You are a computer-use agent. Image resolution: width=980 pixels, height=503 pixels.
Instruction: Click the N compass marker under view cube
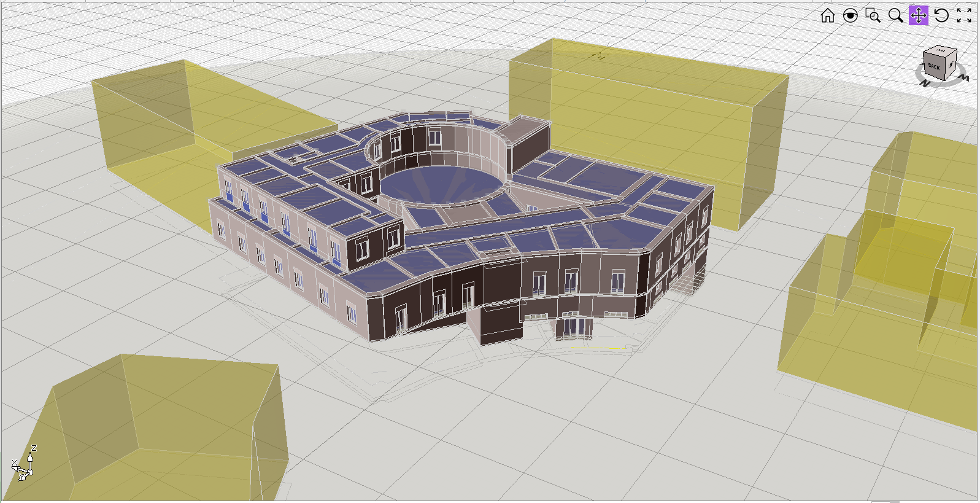point(925,84)
